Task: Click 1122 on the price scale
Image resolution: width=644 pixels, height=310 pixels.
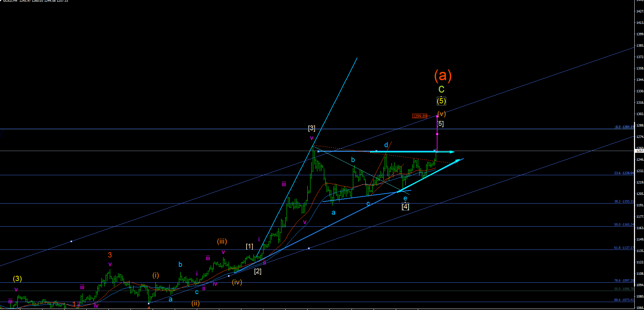Action: click(x=640, y=262)
